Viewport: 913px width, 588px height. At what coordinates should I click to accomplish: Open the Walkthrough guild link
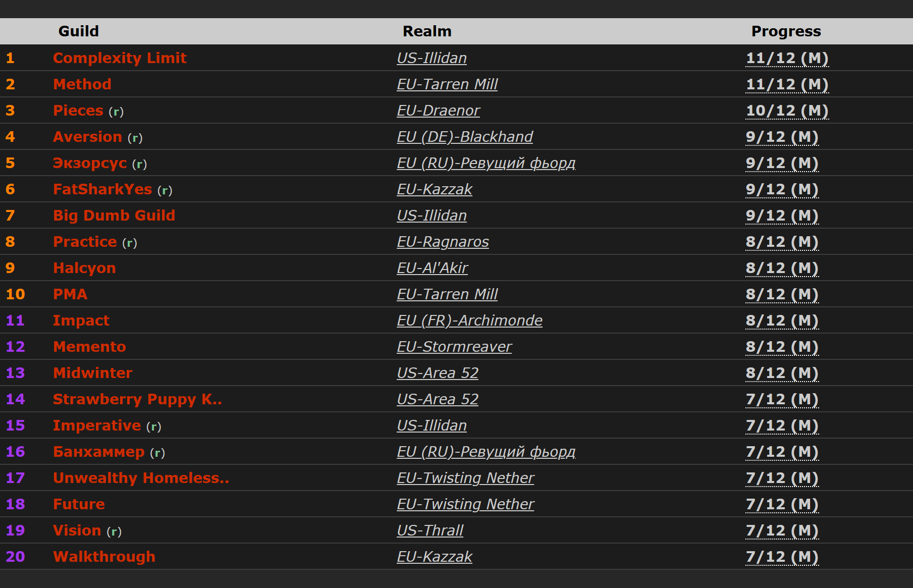pyautogui.click(x=104, y=557)
